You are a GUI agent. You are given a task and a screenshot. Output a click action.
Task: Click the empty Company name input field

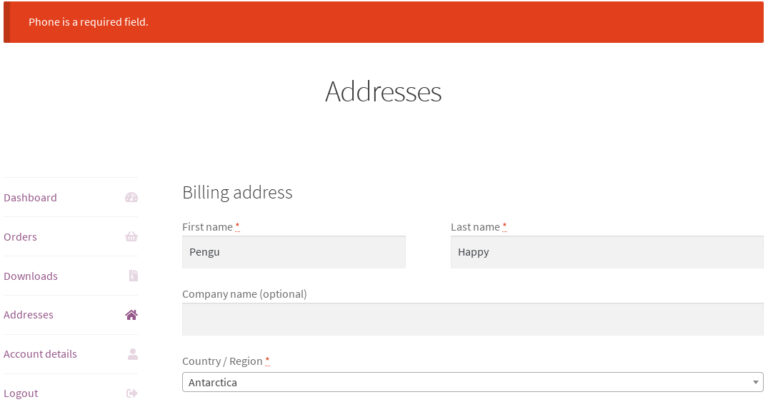(x=472, y=319)
